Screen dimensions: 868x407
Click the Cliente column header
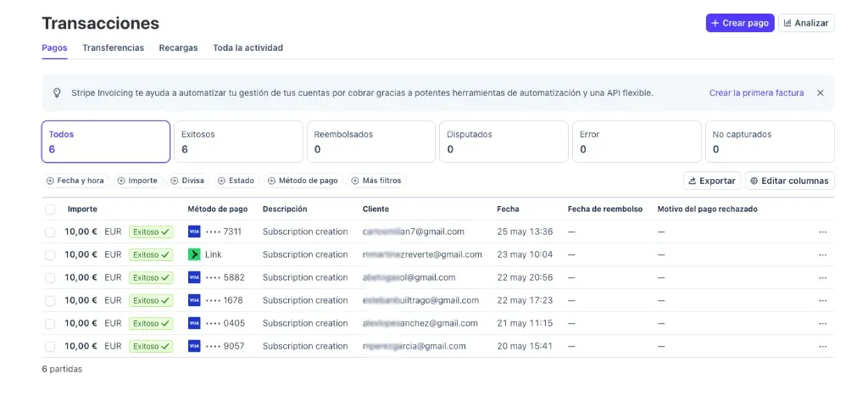(x=376, y=209)
